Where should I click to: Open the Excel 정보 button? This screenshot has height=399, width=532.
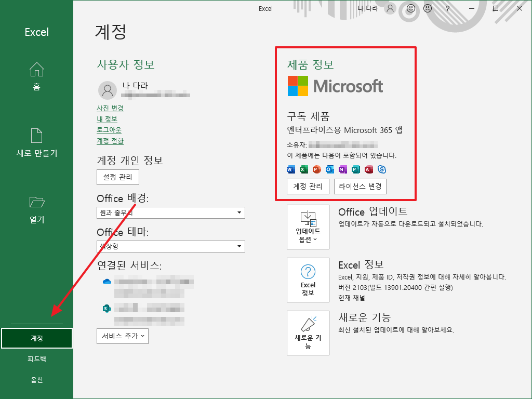(308, 280)
